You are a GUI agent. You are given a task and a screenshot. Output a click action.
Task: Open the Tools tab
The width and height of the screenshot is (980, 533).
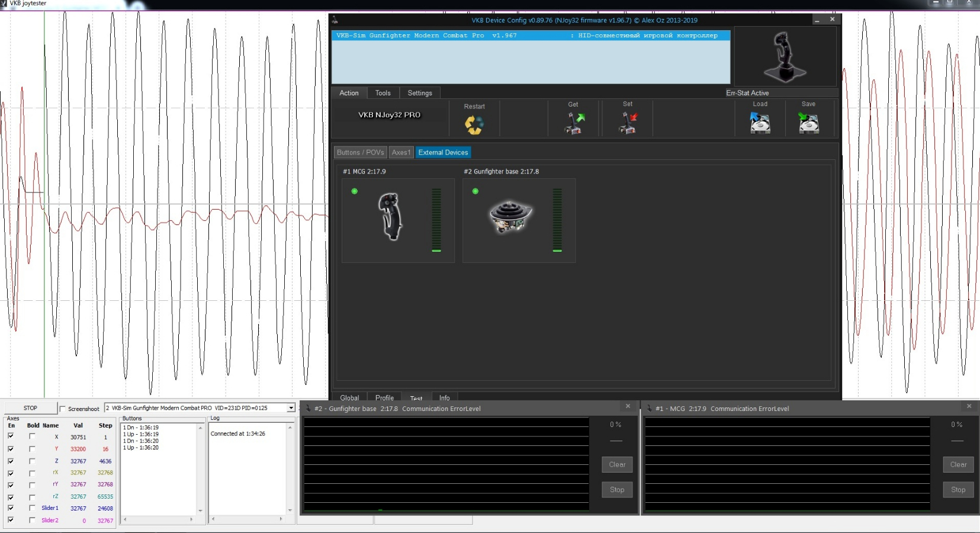pyautogui.click(x=383, y=93)
